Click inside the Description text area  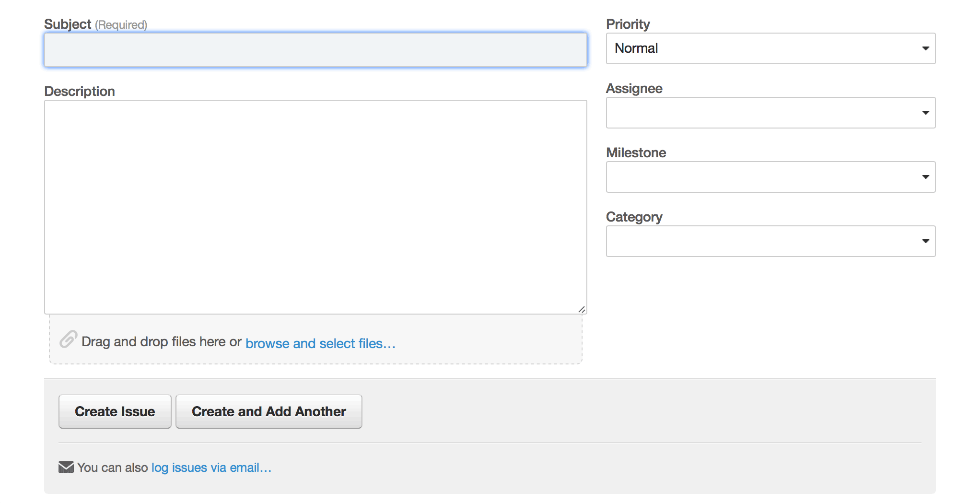pyautogui.click(x=315, y=207)
